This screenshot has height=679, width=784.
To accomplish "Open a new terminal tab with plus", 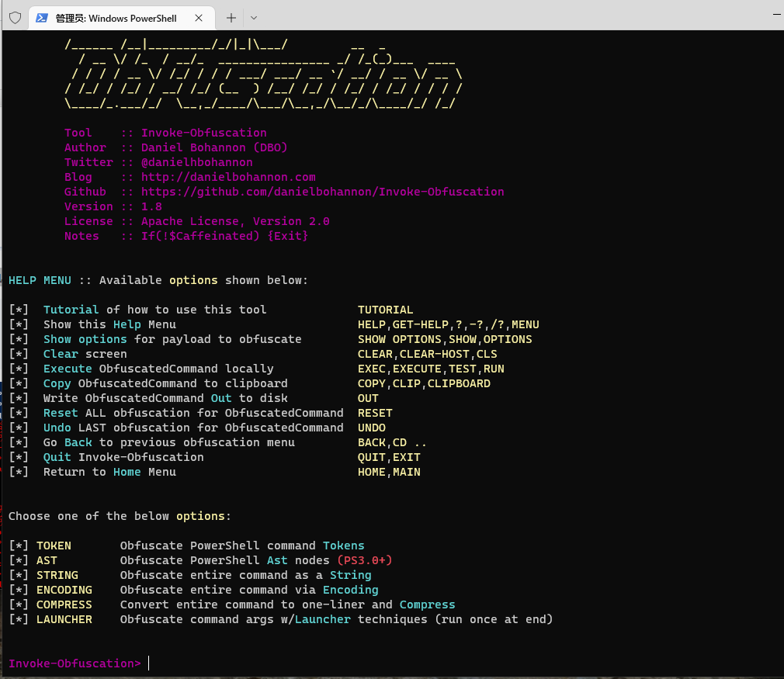I will point(231,18).
